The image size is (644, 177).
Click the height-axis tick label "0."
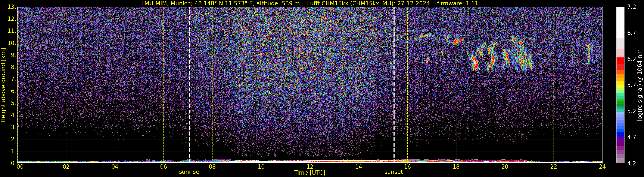[x=13, y=163]
